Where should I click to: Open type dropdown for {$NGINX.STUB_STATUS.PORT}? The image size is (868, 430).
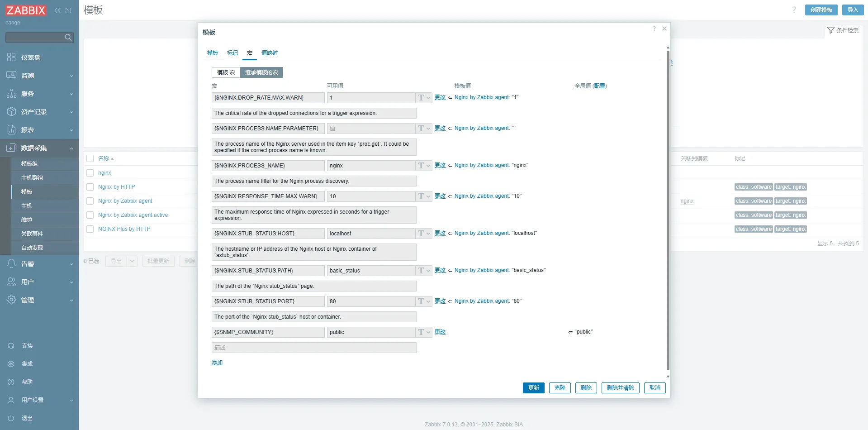[x=424, y=301]
